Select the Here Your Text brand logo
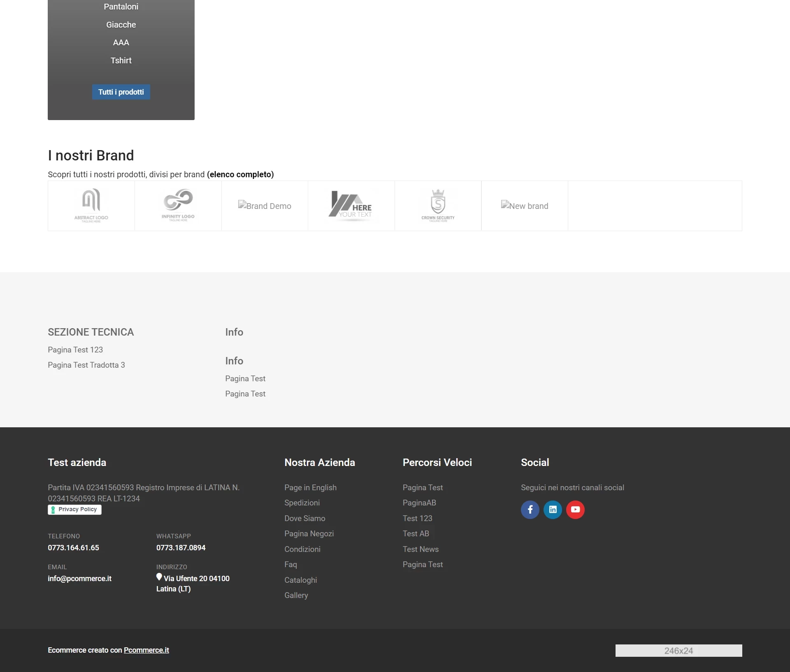The image size is (790, 672). point(351,206)
